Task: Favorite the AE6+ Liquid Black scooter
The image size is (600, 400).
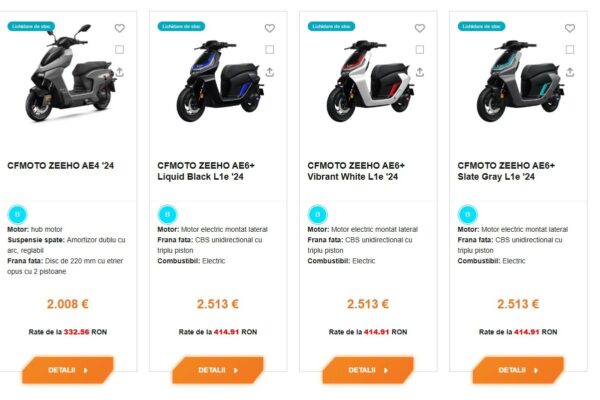Action: [x=270, y=28]
